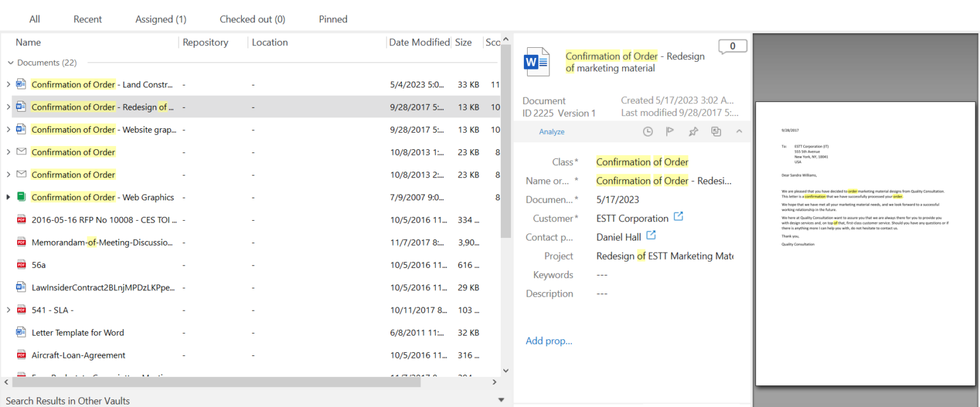Click the Analyze button
This screenshot has width=980, height=407.
pyautogui.click(x=551, y=131)
